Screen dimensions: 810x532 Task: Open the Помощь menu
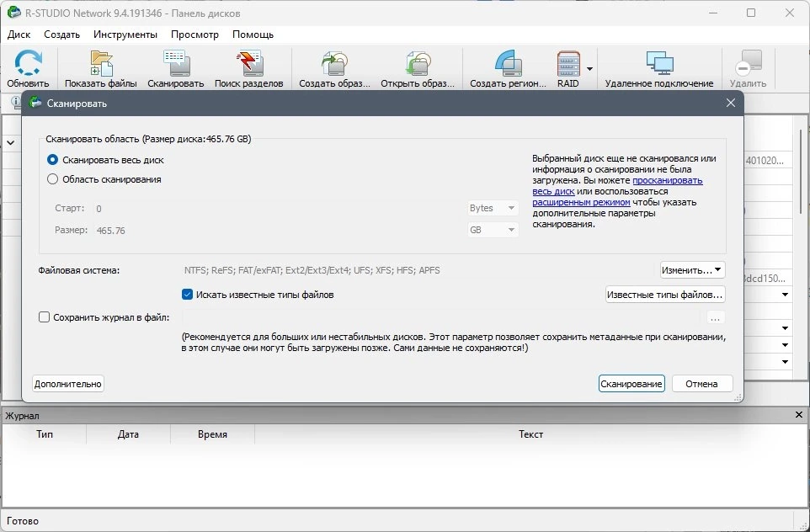point(253,35)
